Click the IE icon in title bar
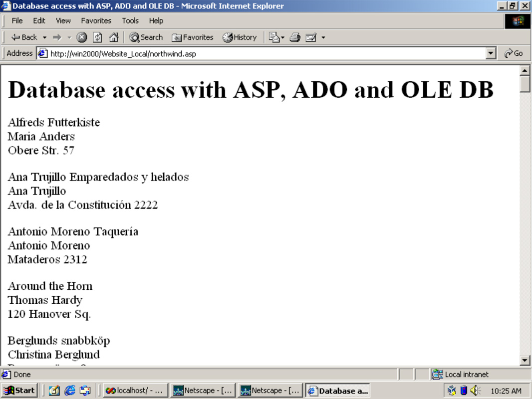This screenshot has width=532, height=399. click(x=6, y=6)
